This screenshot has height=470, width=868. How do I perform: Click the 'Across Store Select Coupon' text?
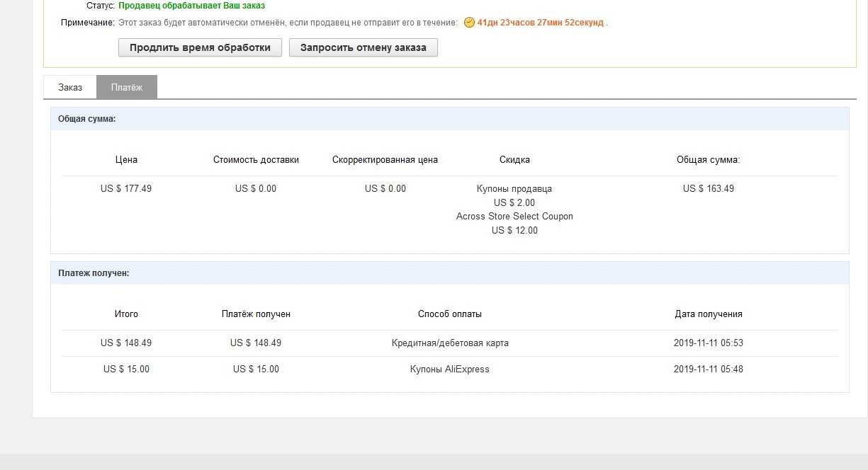point(514,217)
